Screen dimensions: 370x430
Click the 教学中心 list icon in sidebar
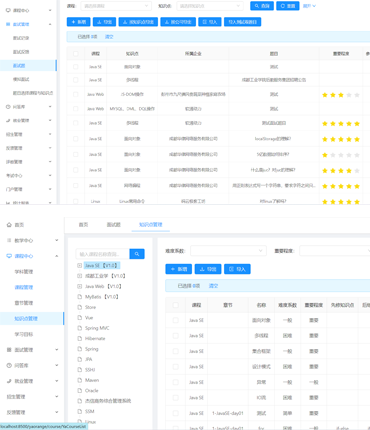coord(9,240)
